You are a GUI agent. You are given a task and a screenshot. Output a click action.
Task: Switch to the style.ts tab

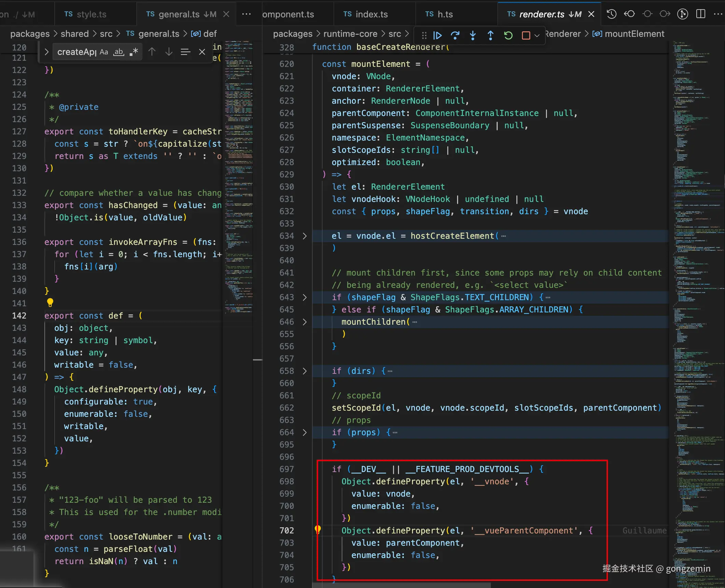coord(91,14)
